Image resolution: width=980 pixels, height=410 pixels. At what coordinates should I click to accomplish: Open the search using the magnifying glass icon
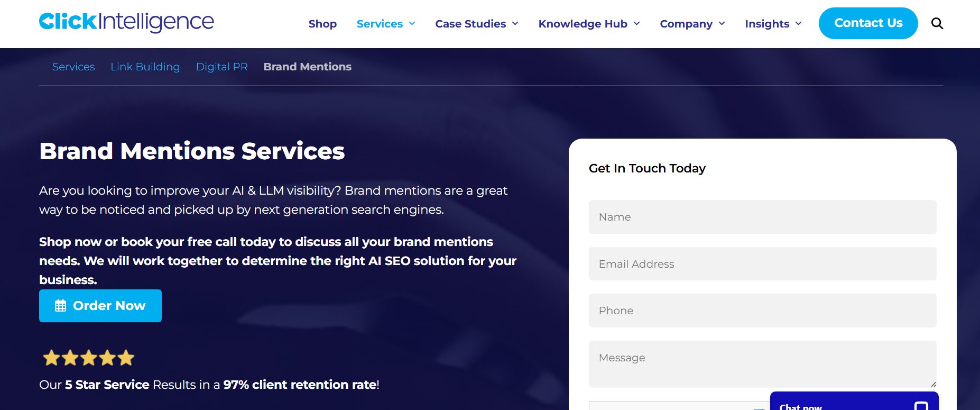pos(937,23)
